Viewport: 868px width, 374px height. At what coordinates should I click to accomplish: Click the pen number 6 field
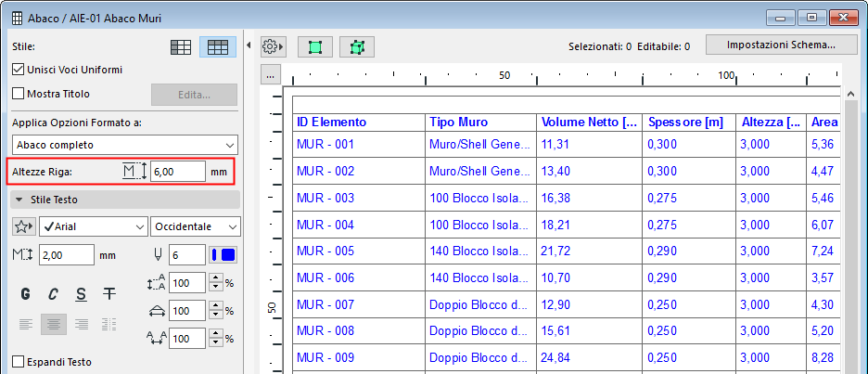(187, 255)
